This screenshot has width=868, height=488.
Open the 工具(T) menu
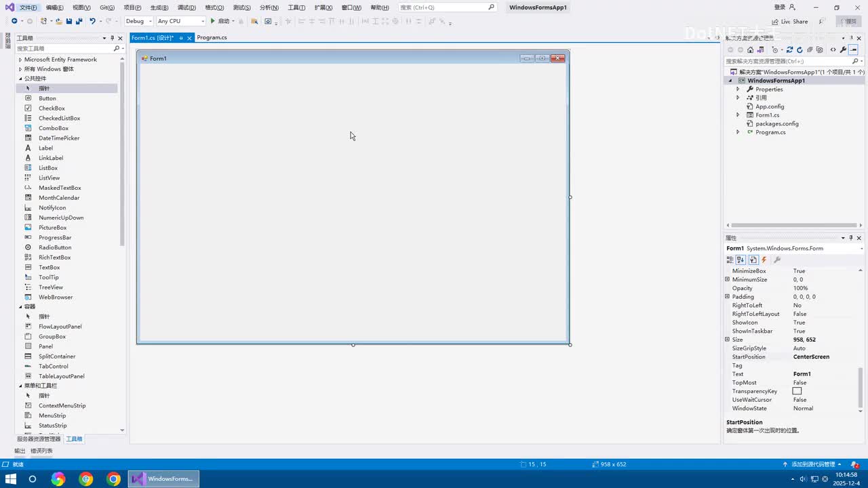coord(296,7)
